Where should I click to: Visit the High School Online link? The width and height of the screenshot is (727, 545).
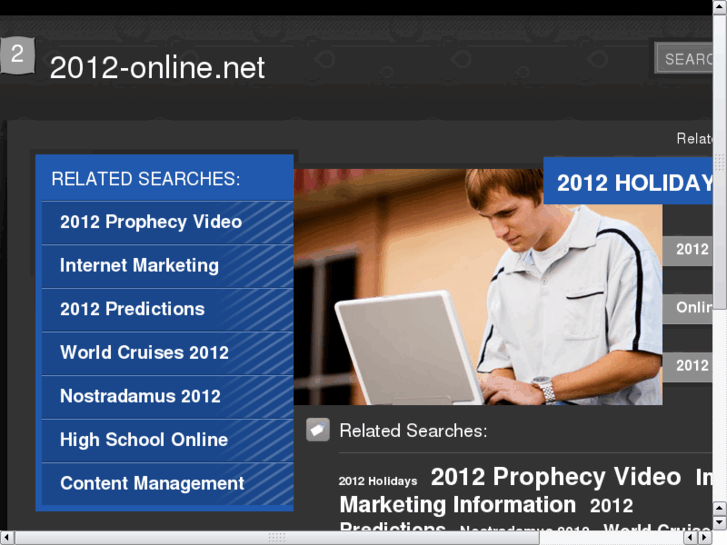167,440
